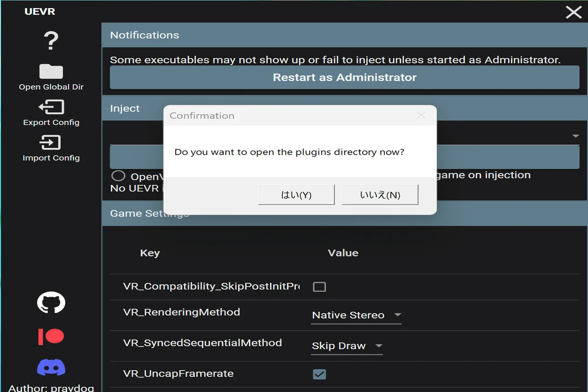Screen dimensions: 588x392
Task: Open the help question mark icon
Action: click(x=51, y=41)
